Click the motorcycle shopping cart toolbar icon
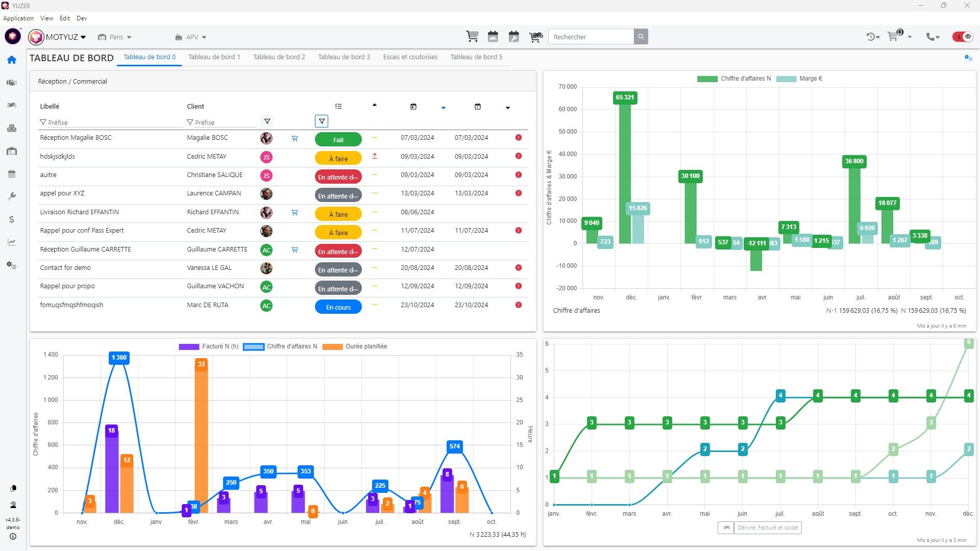Viewport: 980px width, 551px height. 535,37
